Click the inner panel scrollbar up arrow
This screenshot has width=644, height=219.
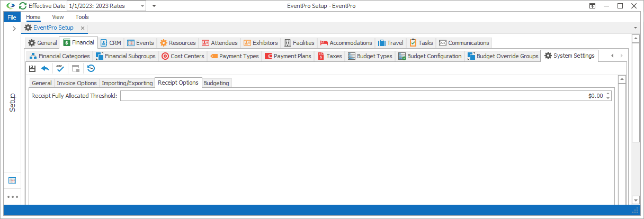(x=623, y=79)
